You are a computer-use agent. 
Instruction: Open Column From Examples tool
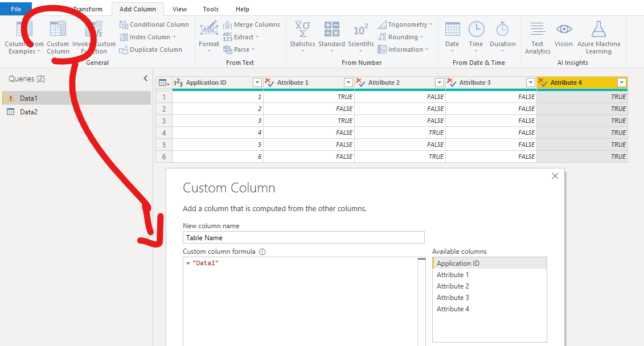coord(24,38)
